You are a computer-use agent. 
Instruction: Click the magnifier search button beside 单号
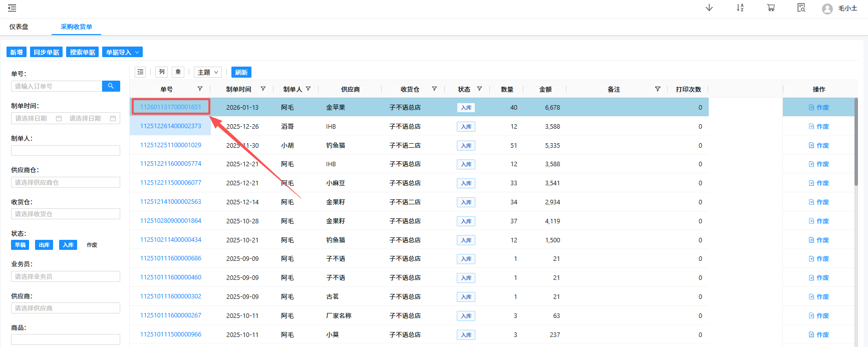(x=111, y=86)
